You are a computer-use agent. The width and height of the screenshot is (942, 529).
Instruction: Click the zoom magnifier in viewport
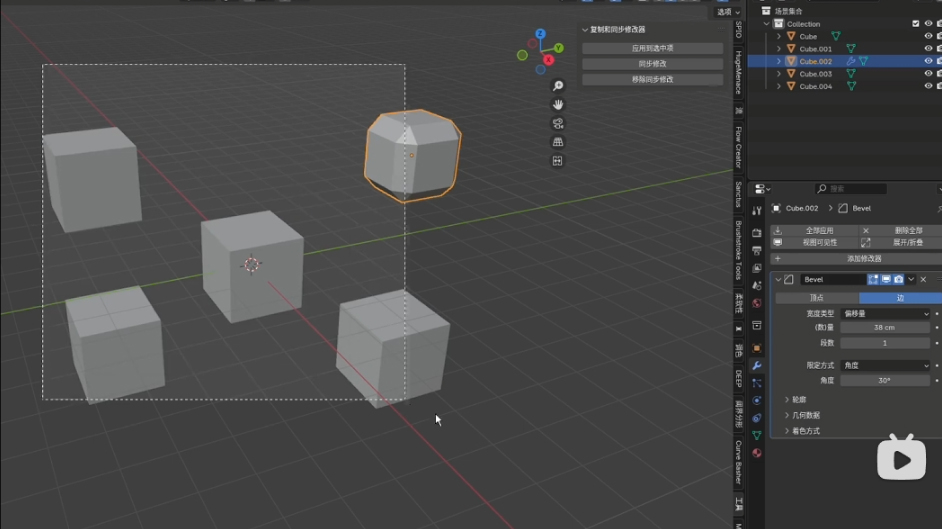pos(558,86)
